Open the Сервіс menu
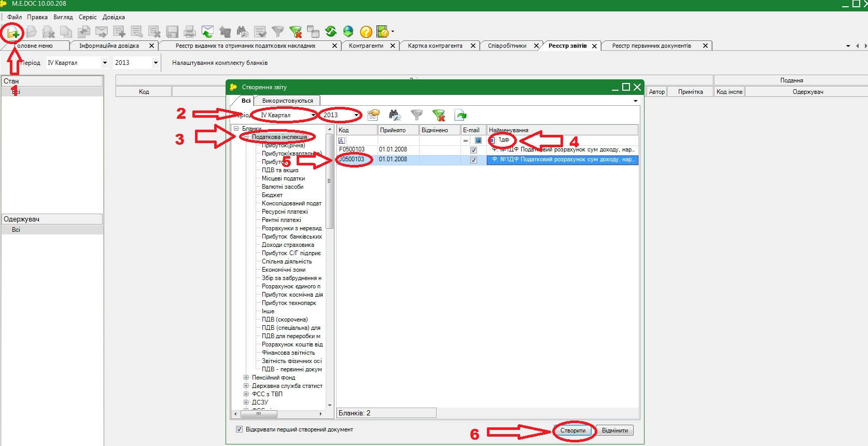This screenshot has height=446, width=868. pyautogui.click(x=88, y=17)
